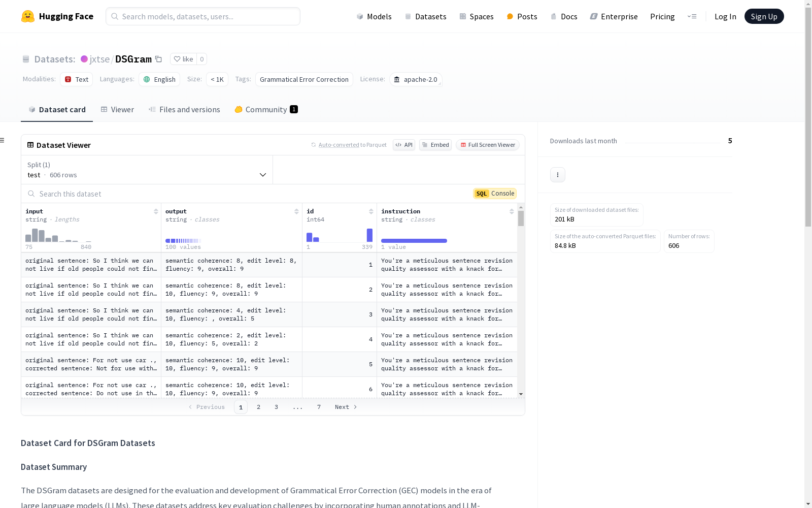This screenshot has width=812, height=508.
Task: Open Files and versions tab
Action: coord(184,109)
